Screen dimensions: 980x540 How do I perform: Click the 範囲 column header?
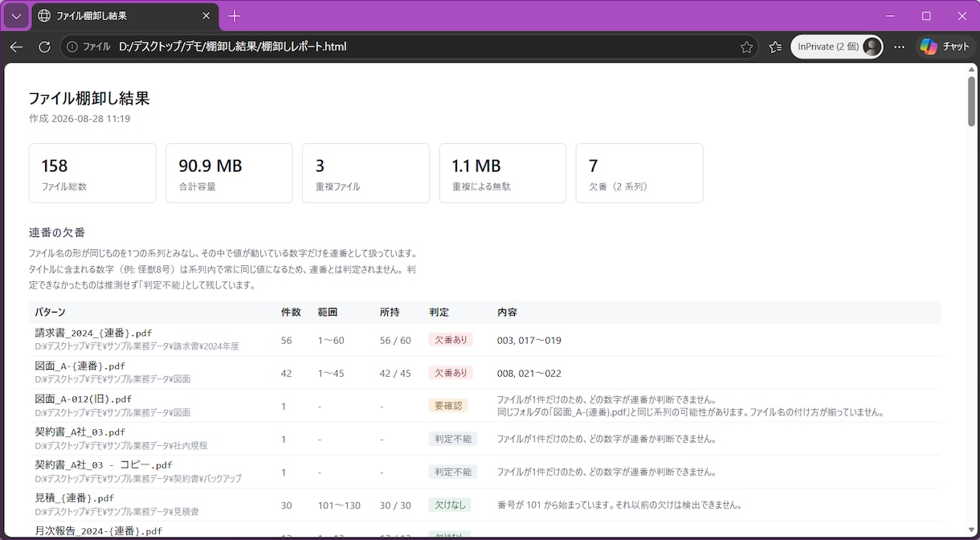point(328,312)
